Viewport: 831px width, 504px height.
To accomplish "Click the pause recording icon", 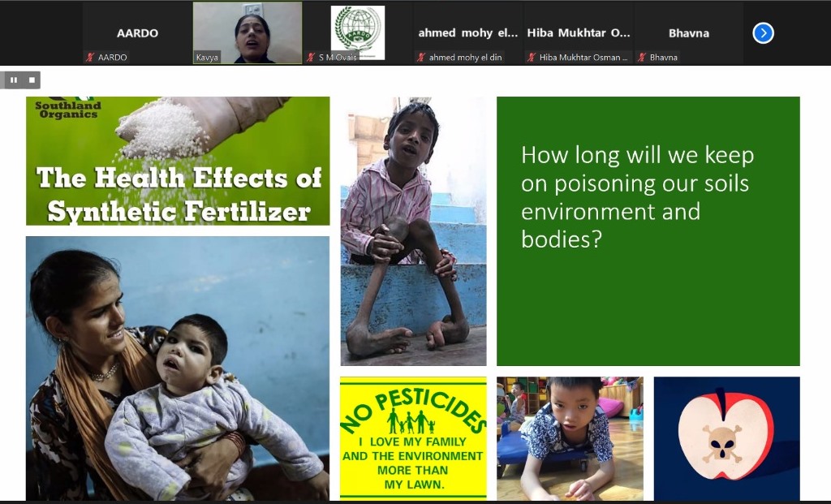I will click(x=14, y=80).
